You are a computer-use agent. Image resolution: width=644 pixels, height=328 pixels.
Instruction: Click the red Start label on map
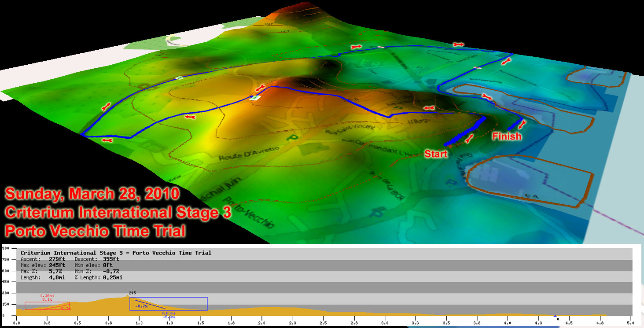point(436,154)
